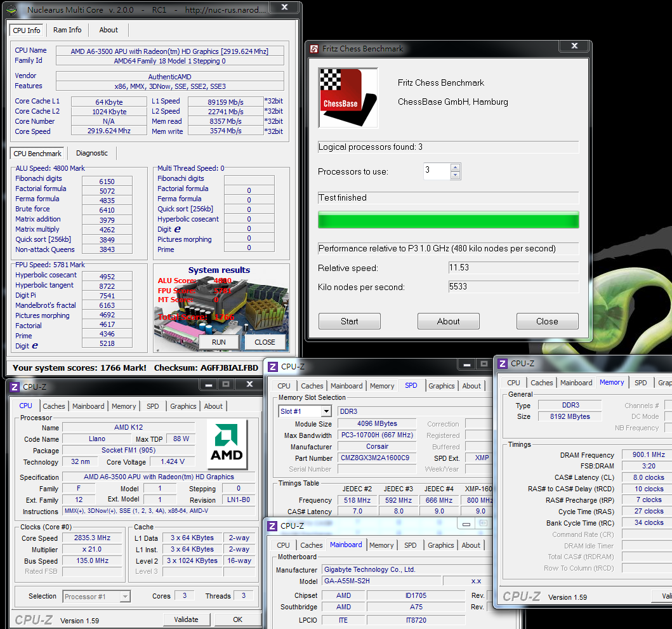Select Caches tab in CPU-Z SPD window
The image size is (672, 629).
pyautogui.click(x=312, y=386)
